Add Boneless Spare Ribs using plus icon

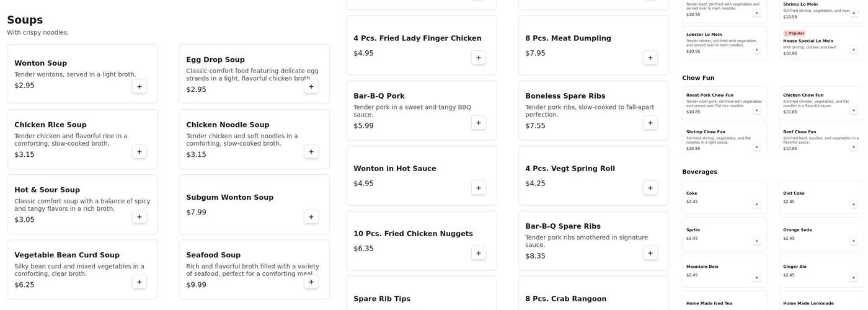point(650,123)
